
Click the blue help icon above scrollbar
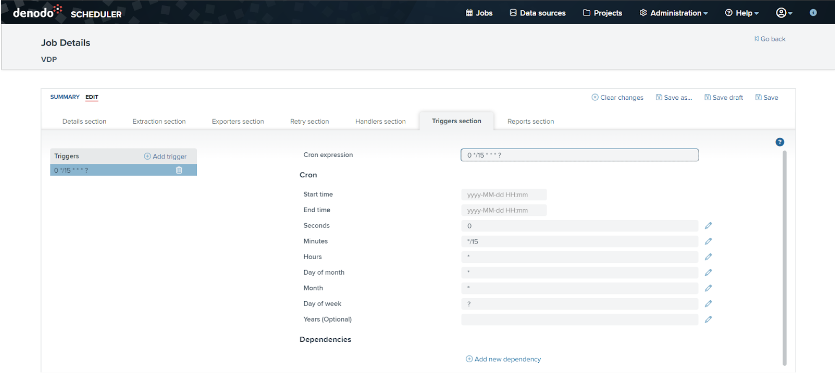pos(780,142)
